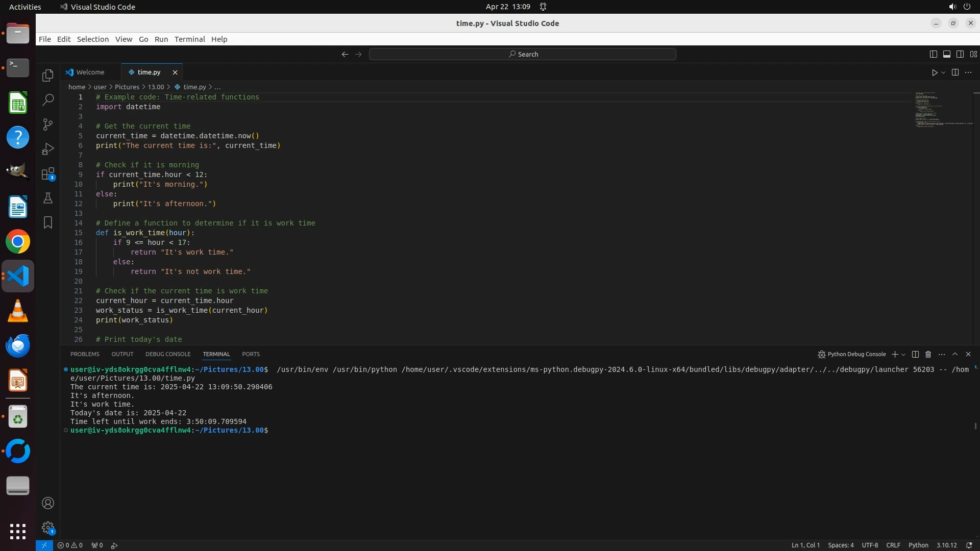Open the Terminal menu
The height and width of the screenshot is (551, 980).
(x=189, y=39)
